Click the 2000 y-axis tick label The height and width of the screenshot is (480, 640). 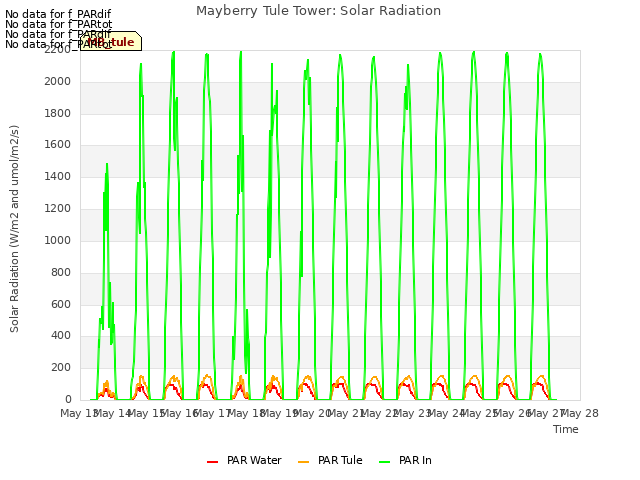[x=58, y=82]
